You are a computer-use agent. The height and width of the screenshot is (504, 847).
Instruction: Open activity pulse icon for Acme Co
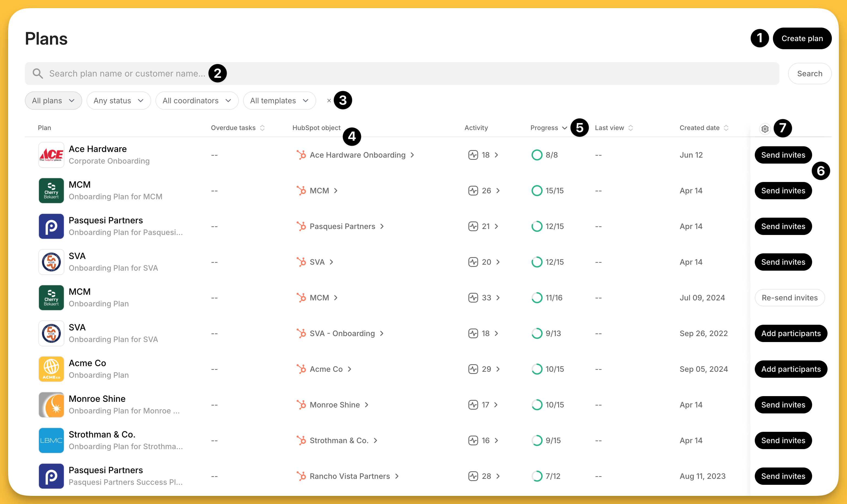[473, 369]
